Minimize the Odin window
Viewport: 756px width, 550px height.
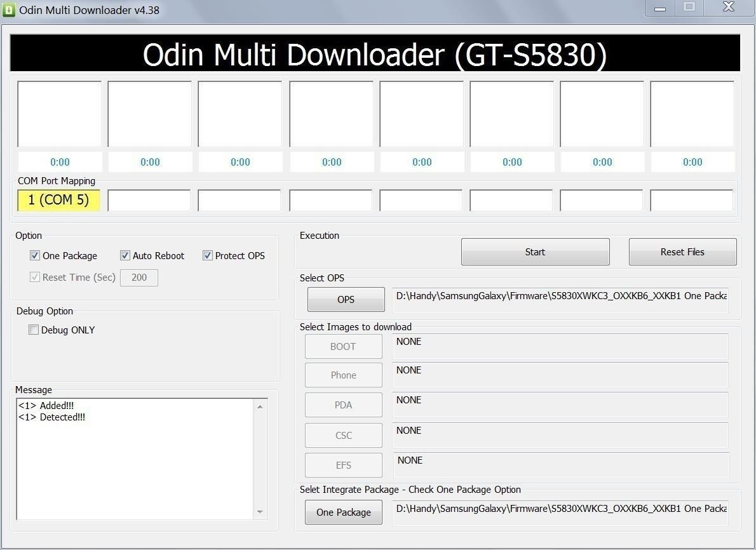660,8
